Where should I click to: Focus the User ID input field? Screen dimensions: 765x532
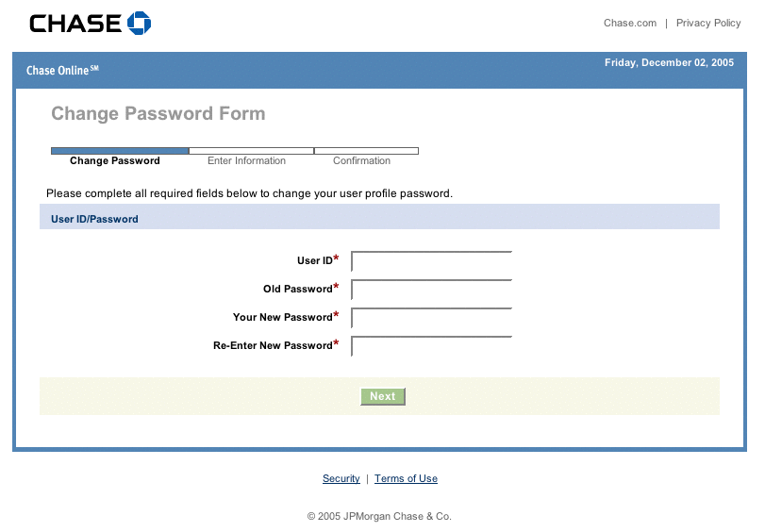[432, 261]
